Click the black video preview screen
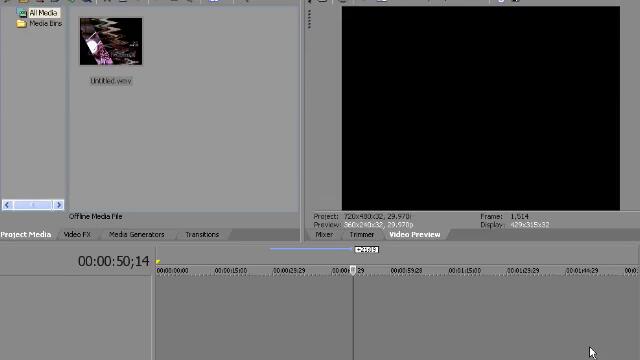Viewport: 640px width, 360px height. pyautogui.click(x=481, y=108)
